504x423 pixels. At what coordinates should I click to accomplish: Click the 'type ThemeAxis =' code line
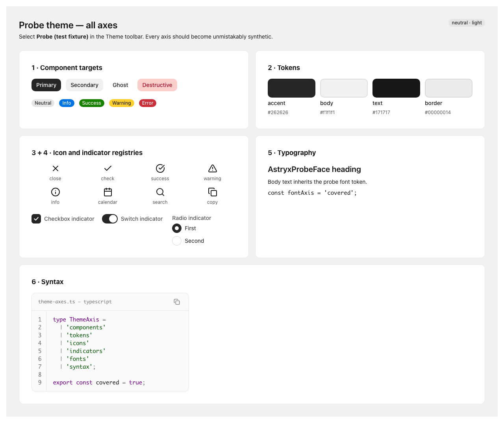tap(80, 320)
